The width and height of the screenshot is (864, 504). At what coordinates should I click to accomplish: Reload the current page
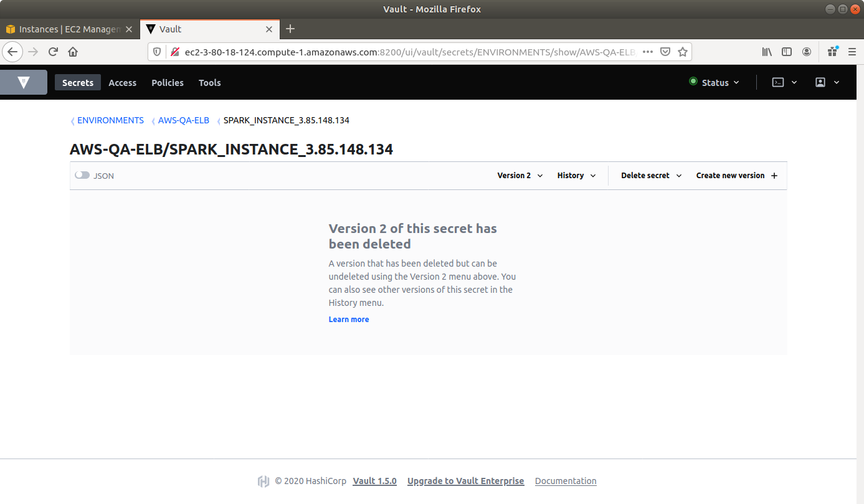(x=54, y=52)
